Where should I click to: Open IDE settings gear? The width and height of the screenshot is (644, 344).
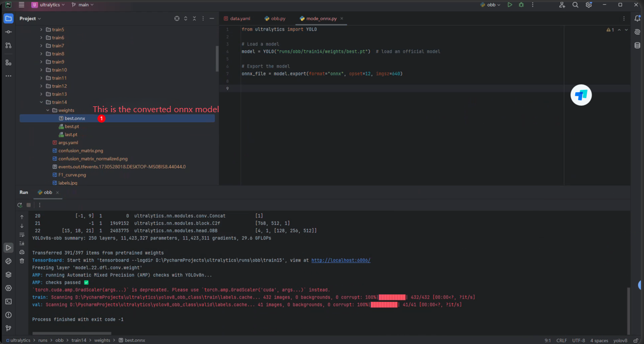pos(588,5)
